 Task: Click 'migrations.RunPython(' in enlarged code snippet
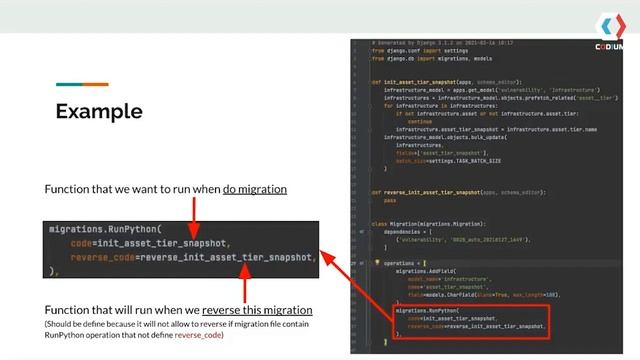(x=105, y=229)
